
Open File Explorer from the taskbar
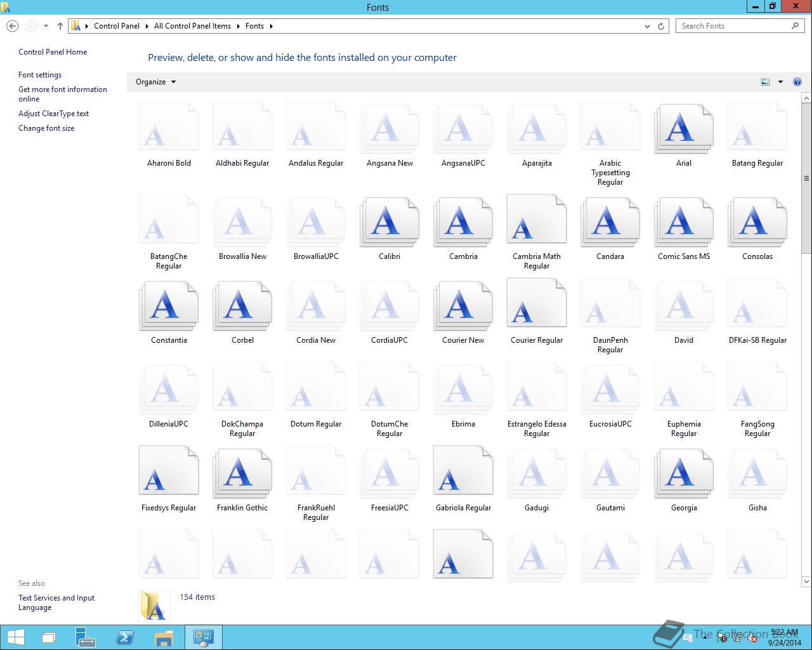[164, 637]
